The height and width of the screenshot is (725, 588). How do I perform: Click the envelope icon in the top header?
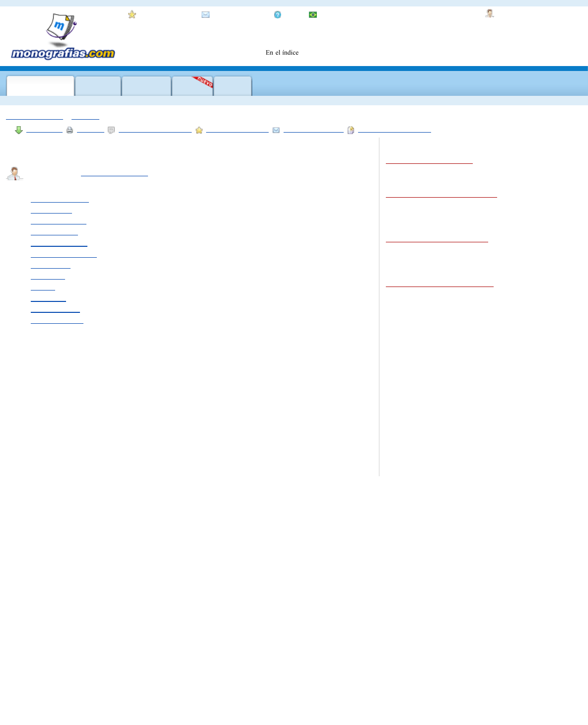(x=206, y=14)
